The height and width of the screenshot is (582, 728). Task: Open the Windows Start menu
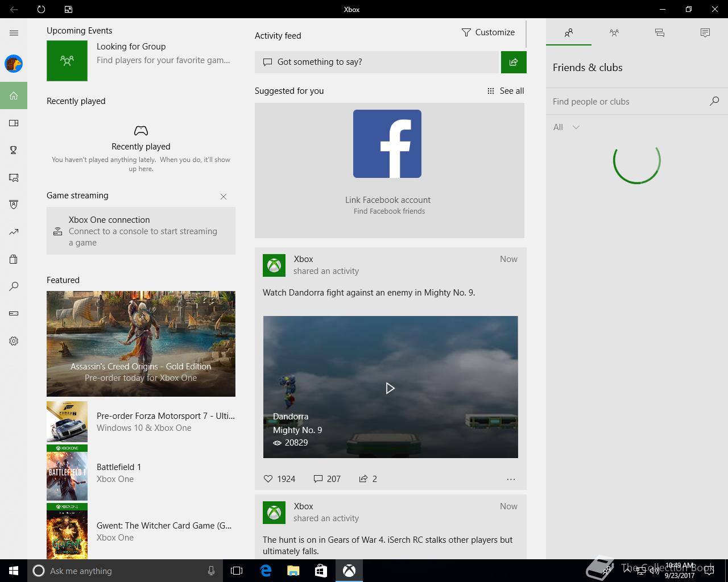14,571
